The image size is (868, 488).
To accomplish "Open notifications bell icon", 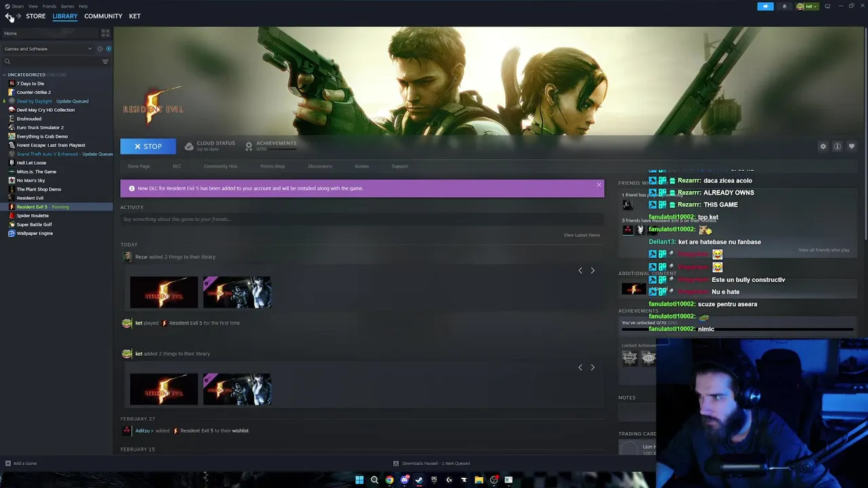I will 785,6.
